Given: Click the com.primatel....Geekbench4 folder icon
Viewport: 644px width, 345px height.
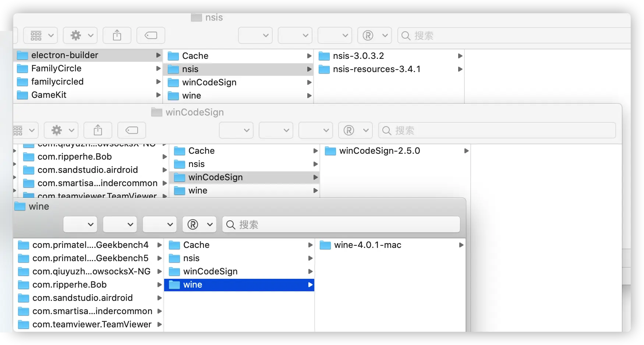Looking at the screenshot, I should pyautogui.click(x=24, y=245).
